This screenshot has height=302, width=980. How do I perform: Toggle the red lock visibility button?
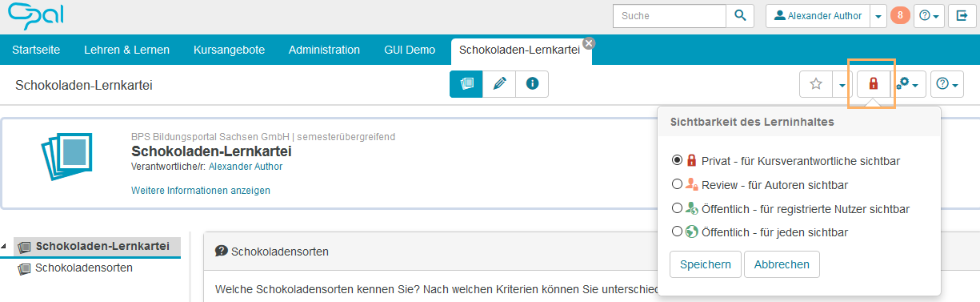874,84
